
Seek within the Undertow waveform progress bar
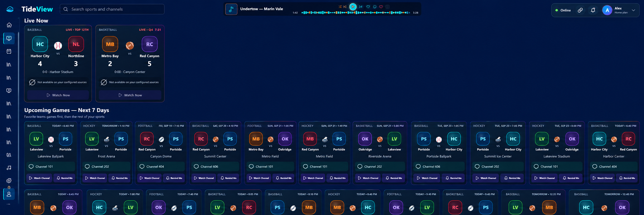click(356, 12)
